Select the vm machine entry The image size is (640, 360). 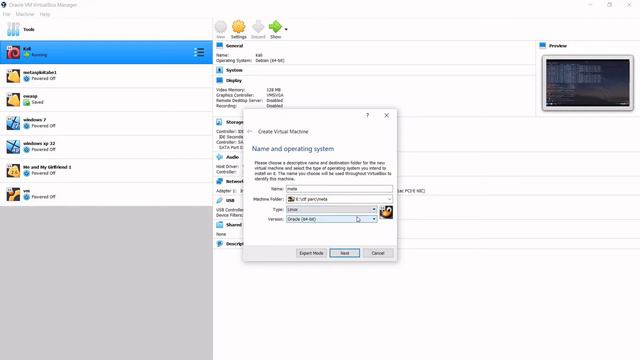coord(106,194)
